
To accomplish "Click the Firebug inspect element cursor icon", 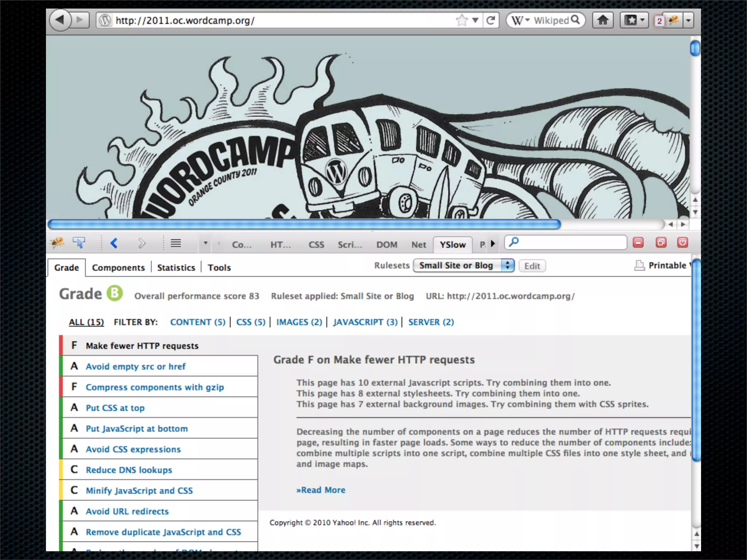I will (x=79, y=243).
